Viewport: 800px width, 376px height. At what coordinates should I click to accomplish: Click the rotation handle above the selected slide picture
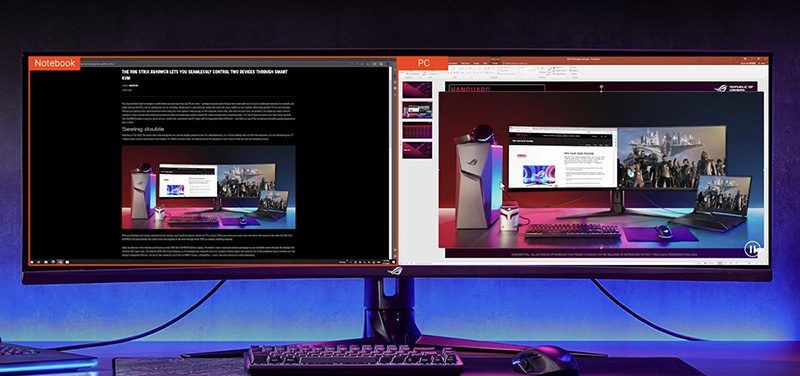601,87
